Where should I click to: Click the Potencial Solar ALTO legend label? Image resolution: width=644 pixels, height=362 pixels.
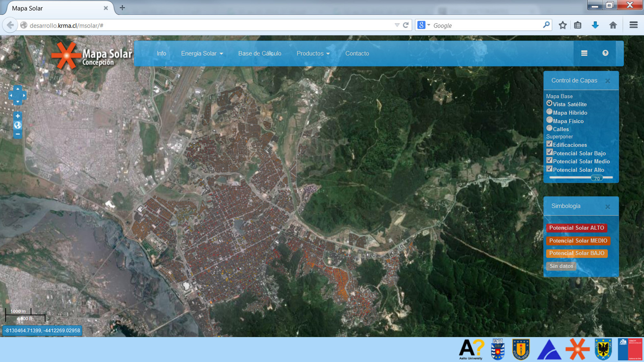pyautogui.click(x=576, y=228)
